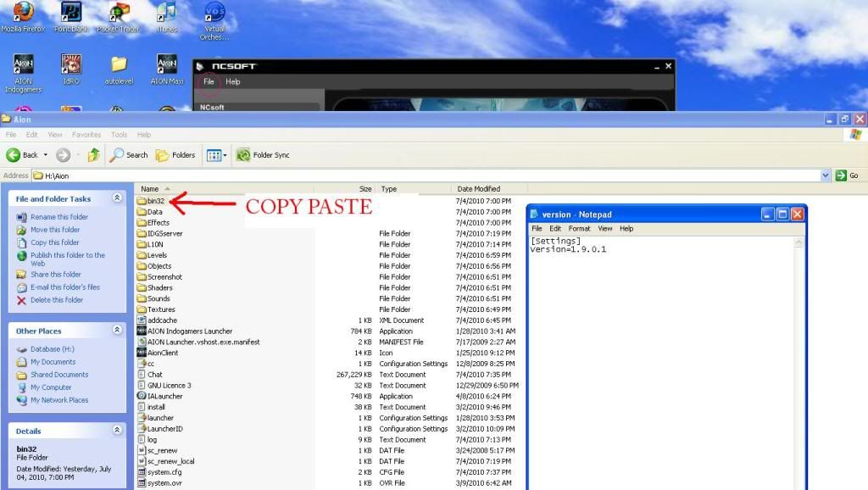Open the Packet Tracer desktop shortcut
This screenshot has width=868, height=490.
click(x=118, y=17)
